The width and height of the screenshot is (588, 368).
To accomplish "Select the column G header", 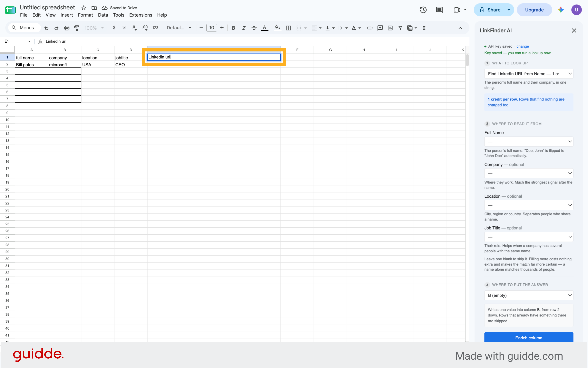I will click(330, 50).
